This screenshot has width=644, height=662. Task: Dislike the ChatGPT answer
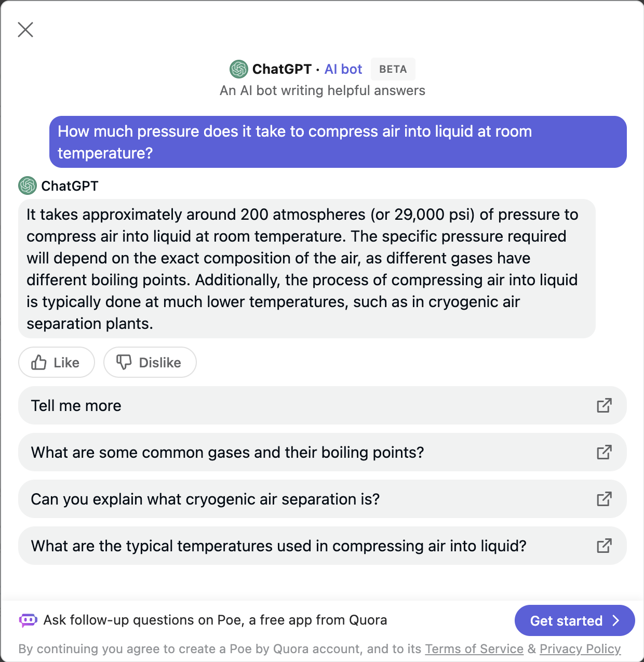150,362
